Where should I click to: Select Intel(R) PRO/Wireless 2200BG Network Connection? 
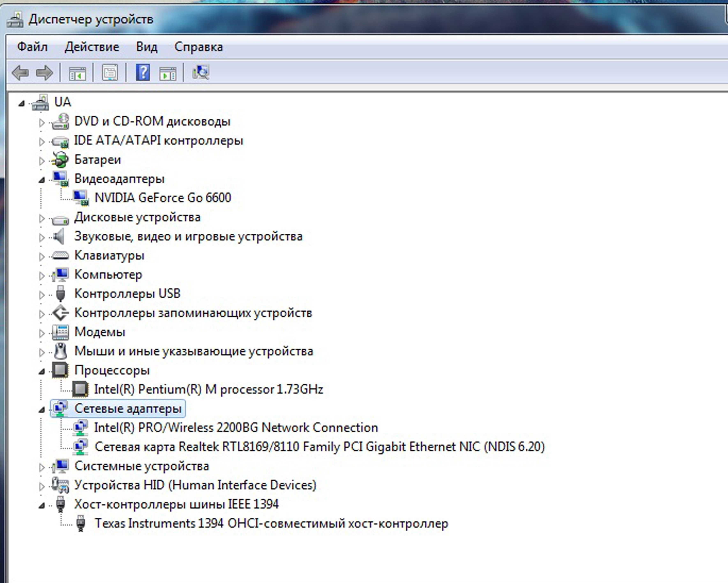pyautogui.click(x=236, y=428)
